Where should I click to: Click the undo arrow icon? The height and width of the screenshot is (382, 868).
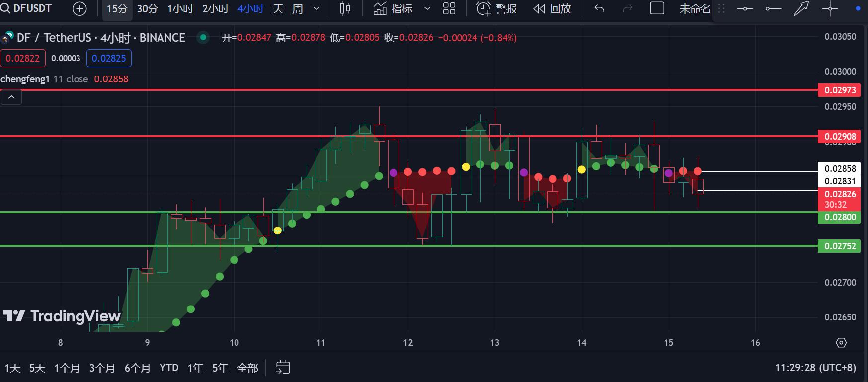[x=599, y=9]
